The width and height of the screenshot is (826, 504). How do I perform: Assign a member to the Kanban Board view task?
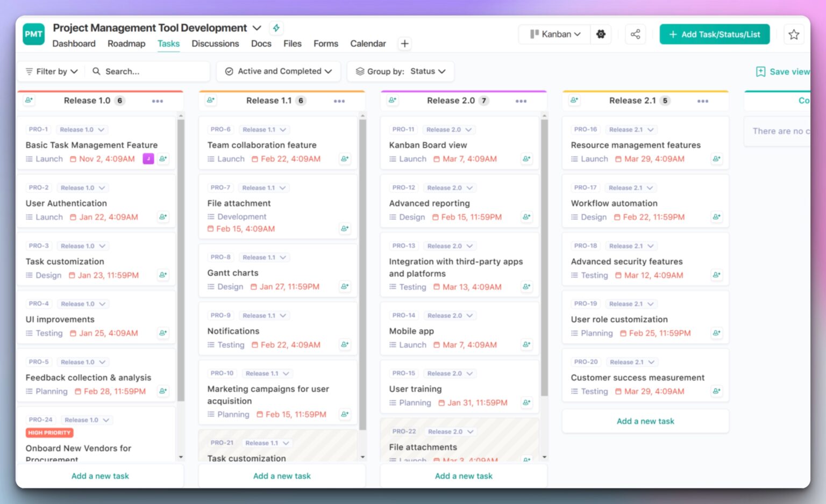(526, 159)
